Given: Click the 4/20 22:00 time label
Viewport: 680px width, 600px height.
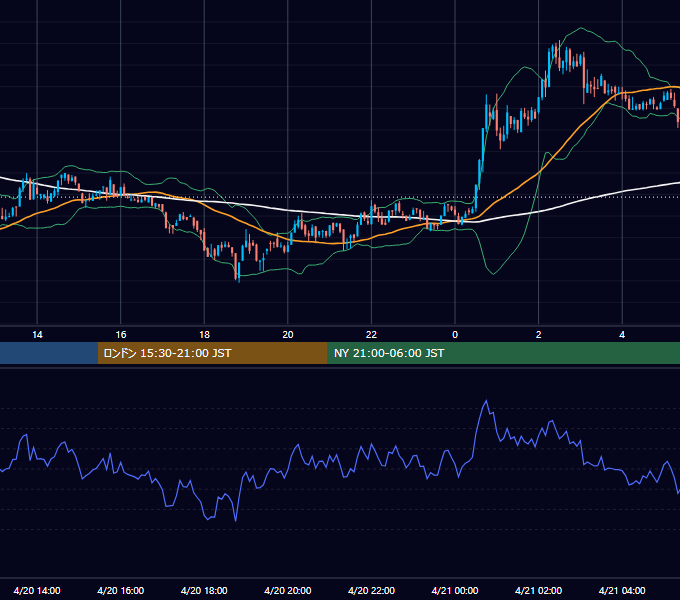Looking at the screenshot, I should click(371, 590).
